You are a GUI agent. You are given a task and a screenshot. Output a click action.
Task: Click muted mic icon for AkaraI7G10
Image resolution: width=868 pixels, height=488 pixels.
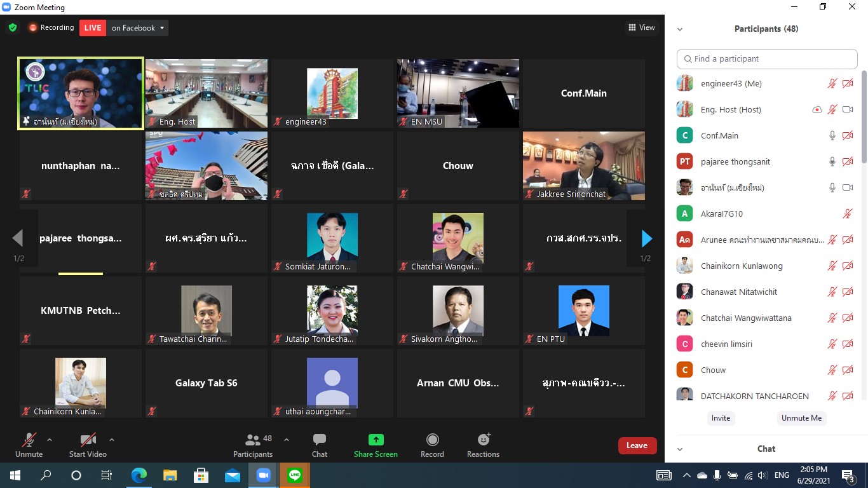tap(848, 213)
